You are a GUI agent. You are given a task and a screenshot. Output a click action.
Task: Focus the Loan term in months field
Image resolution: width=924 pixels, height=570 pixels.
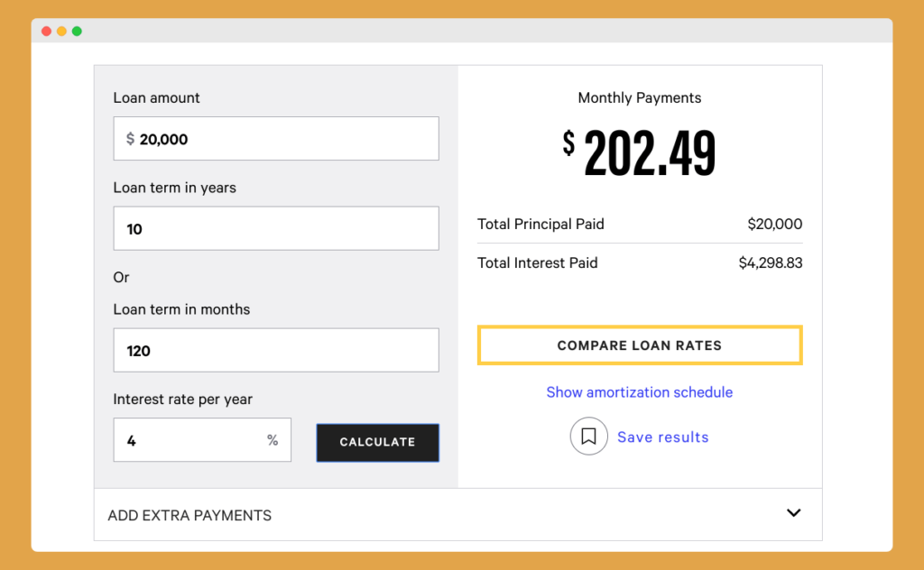[276, 350]
